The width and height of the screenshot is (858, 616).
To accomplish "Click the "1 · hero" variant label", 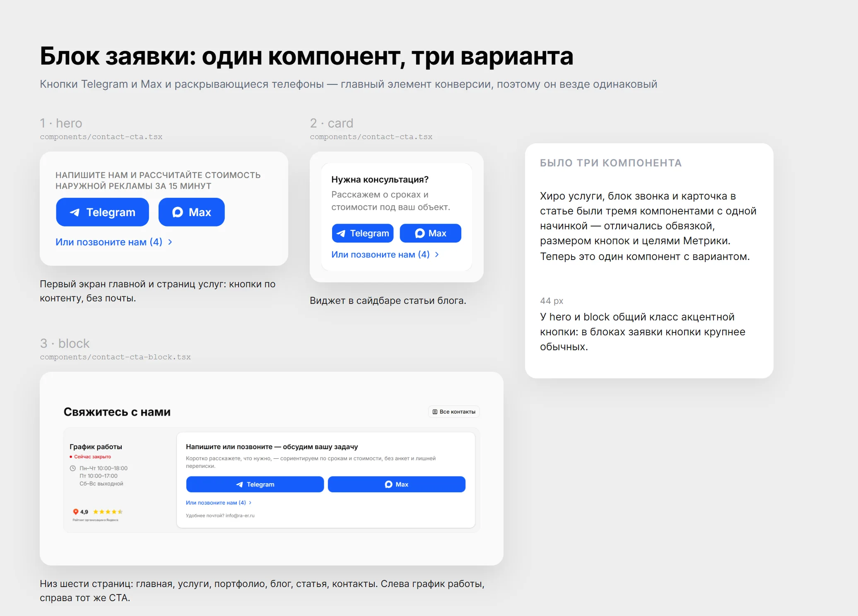I will [x=61, y=123].
